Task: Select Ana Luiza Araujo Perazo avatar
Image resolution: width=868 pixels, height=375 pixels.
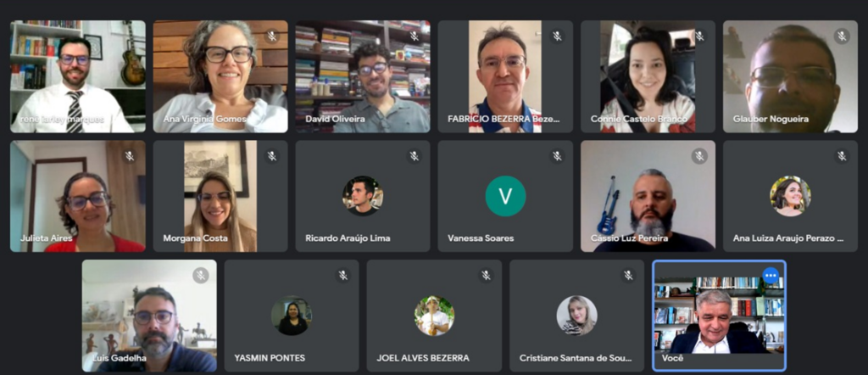Action: click(x=790, y=196)
